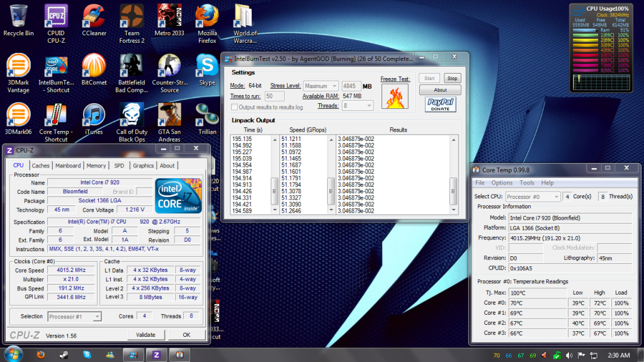Screen dimensions: 644x362
Task: Click the Freeze Test link label
Action: (395, 79)
